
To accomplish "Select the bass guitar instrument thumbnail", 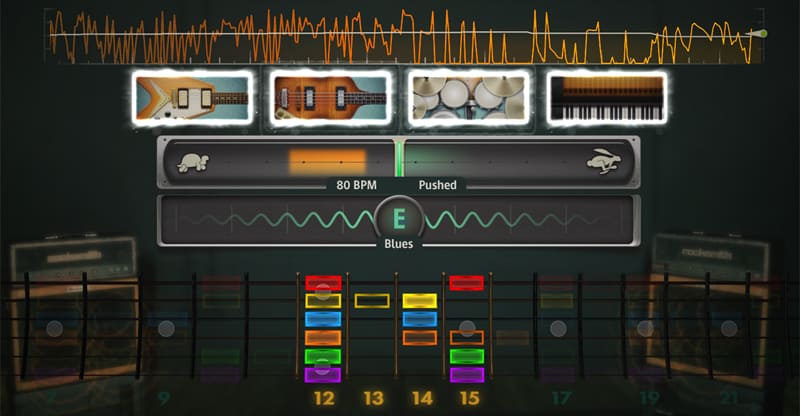I will [331, 98].
